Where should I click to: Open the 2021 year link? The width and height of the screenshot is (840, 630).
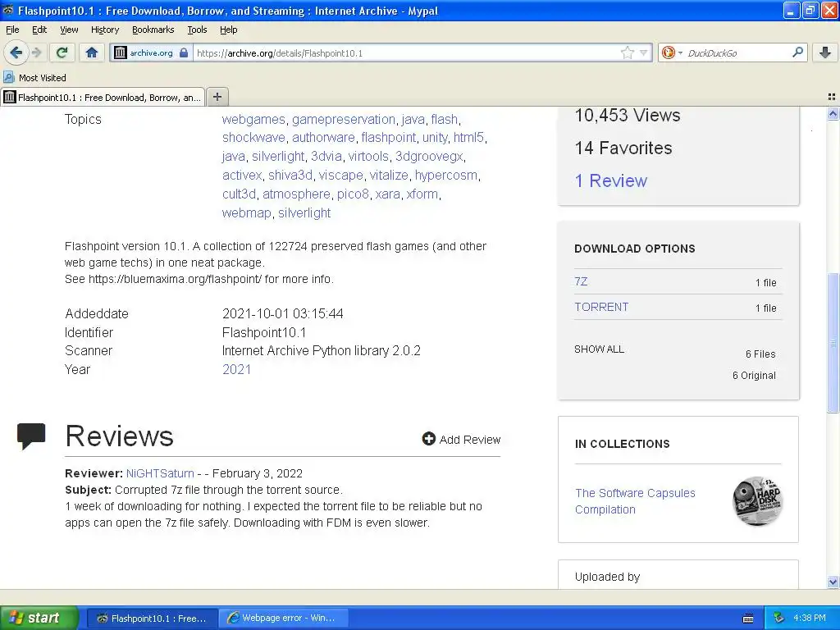coord(236,369)
